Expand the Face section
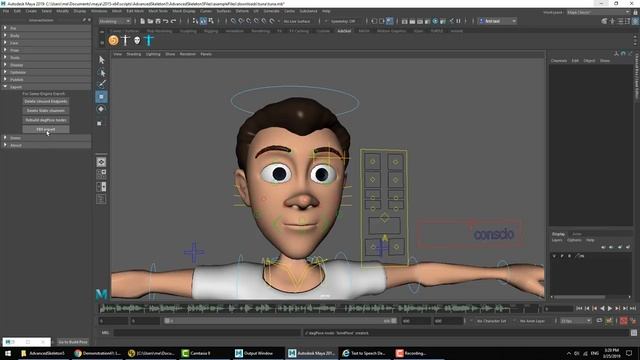Viewport: 640px width, 360px height. coord(46,43)
